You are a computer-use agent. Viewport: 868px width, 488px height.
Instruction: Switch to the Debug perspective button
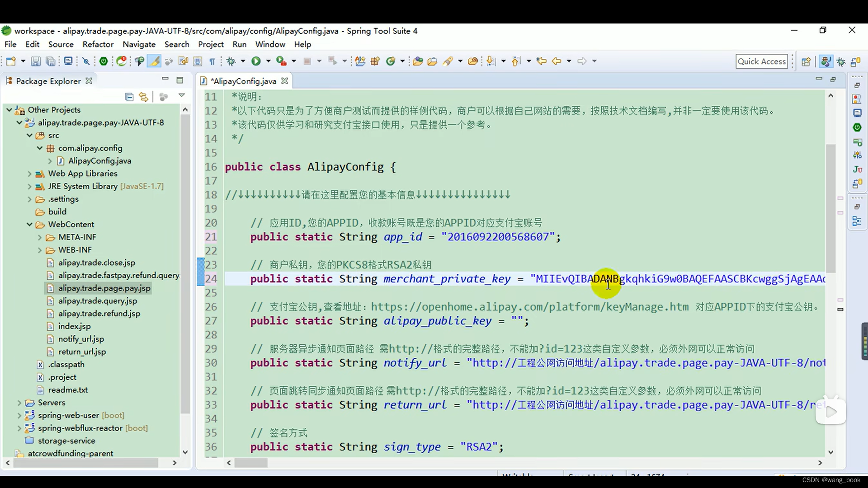point(841,61)
